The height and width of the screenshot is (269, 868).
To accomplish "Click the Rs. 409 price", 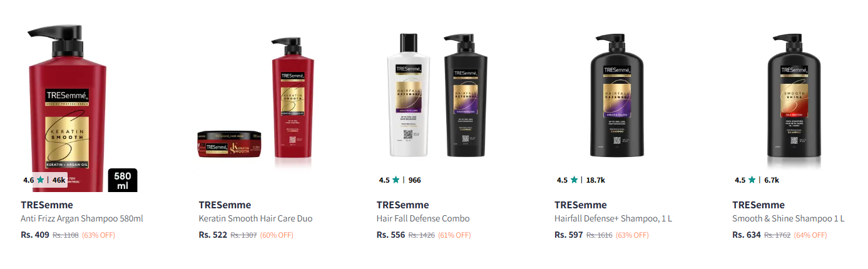I will pos(35,235).
